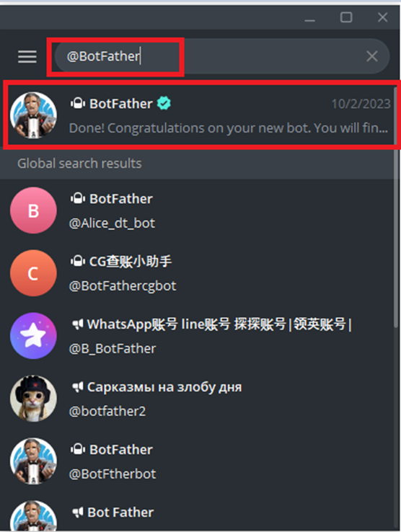401x532 pixels.
Task: Click the verified checkmark badge beside BotFather
Action: click(164, 103)
